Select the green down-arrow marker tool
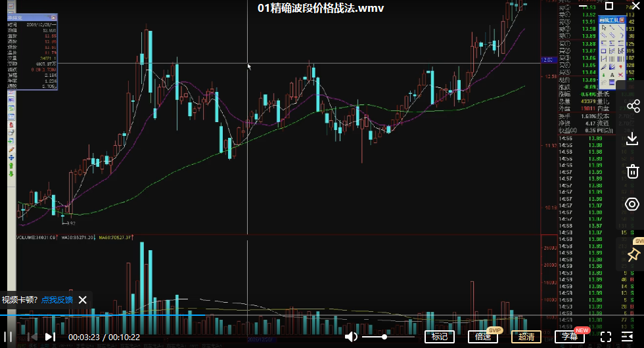This screenshot has height=348, width=644. (x=603, y=75)
